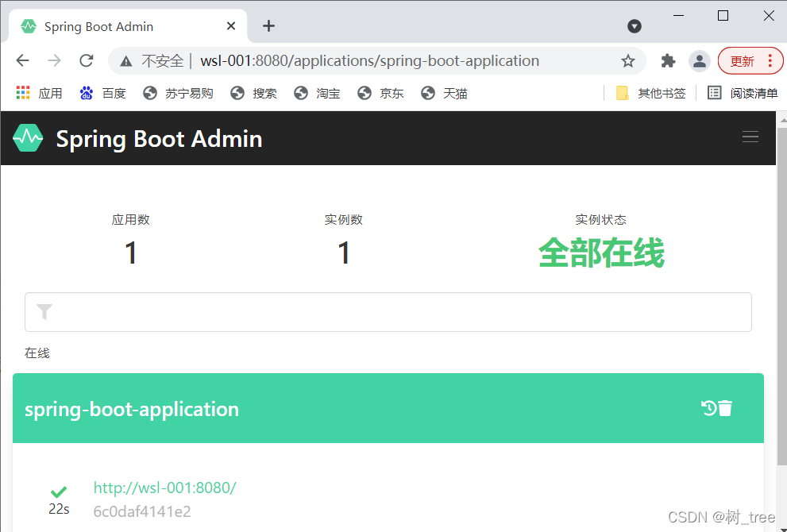
Task: Bookmark this page with star icon
Action: (627, 61)
